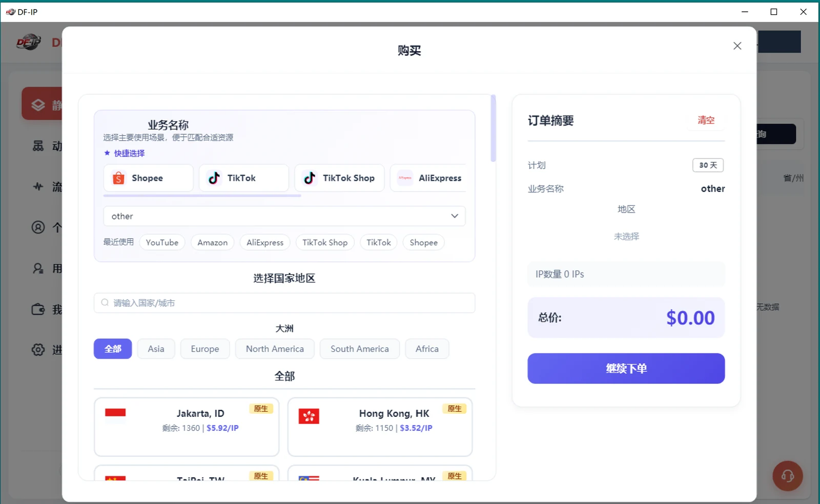Image resolution: width=820 pixels, height=504 pixels.
Task: Select the 全部 continent filter
Action: click(x=113, y=349)
